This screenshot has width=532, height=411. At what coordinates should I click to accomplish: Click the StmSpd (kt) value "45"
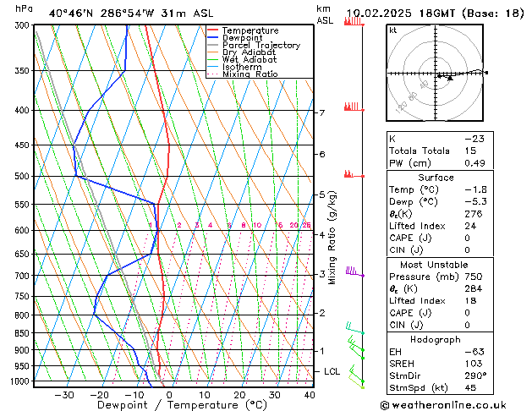[x=470, y=388]
